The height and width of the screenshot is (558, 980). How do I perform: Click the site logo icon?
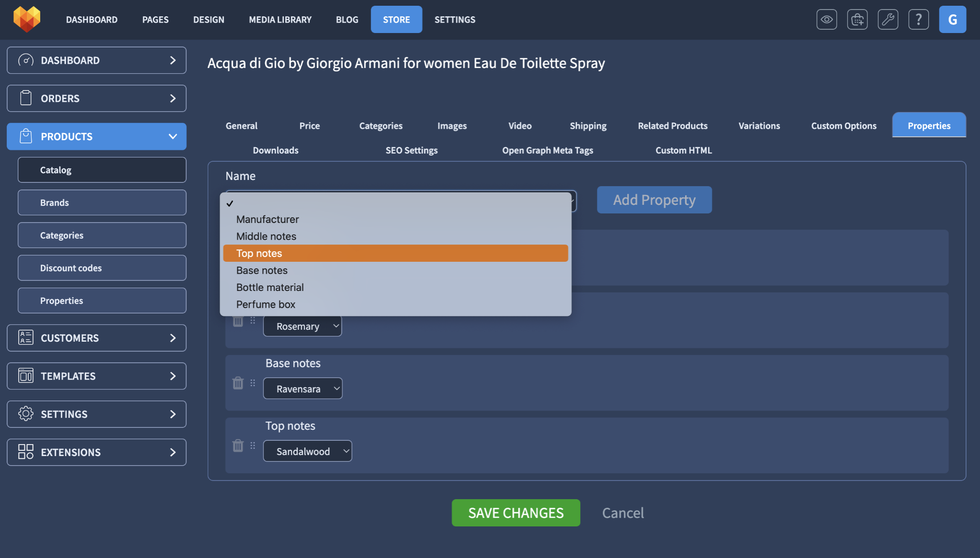tap(27, 19)
